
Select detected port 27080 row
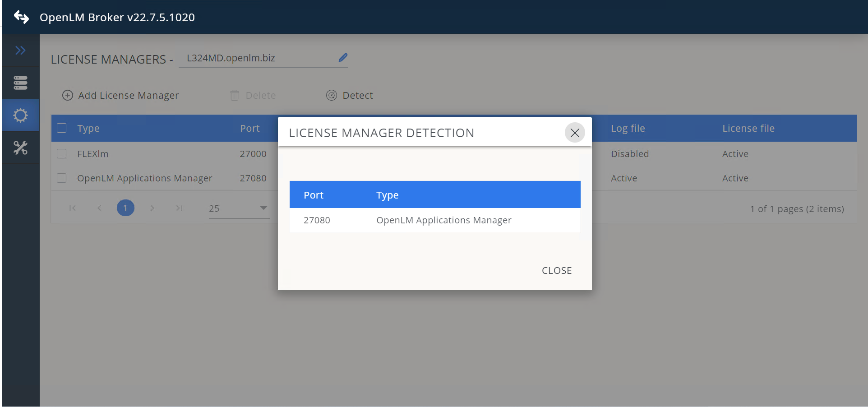434,220
